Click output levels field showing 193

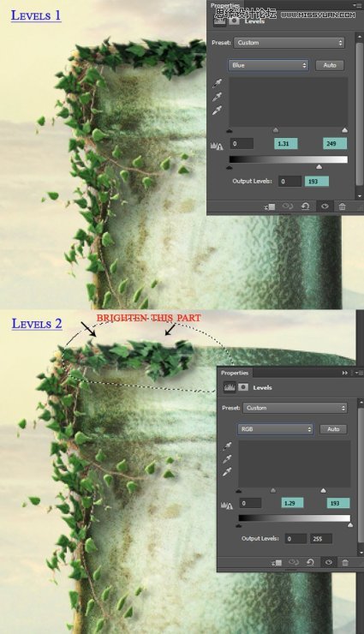click(316, 181)
